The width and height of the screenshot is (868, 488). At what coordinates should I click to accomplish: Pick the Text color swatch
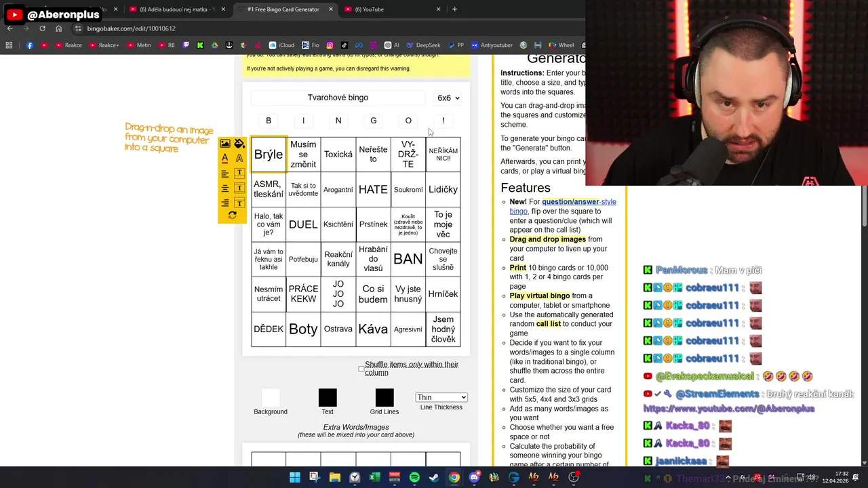coord(328,398)
